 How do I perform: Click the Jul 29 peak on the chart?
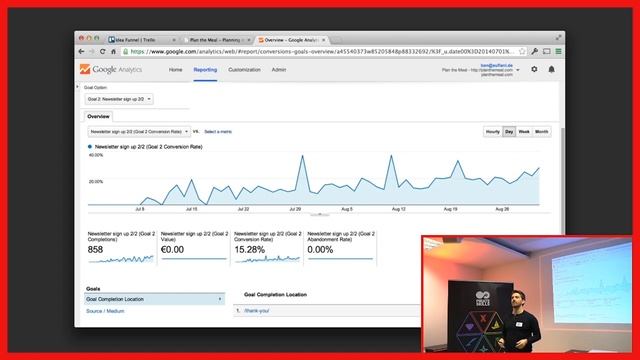(302, 156)
